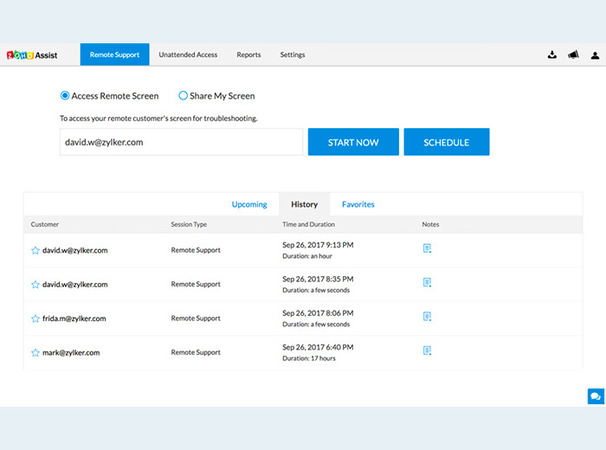Open notes for the 8:35 PM session
Viewport: 606px width, 450px height.
pos(427,282)
